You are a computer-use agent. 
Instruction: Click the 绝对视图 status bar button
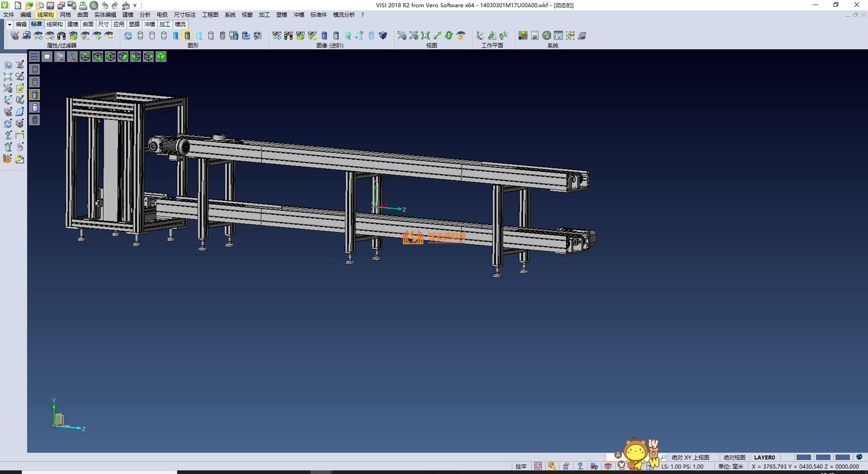(734, 457)
